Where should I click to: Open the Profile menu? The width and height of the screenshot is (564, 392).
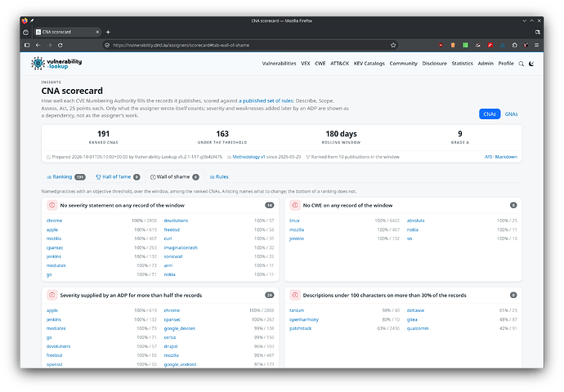(506, 63)
